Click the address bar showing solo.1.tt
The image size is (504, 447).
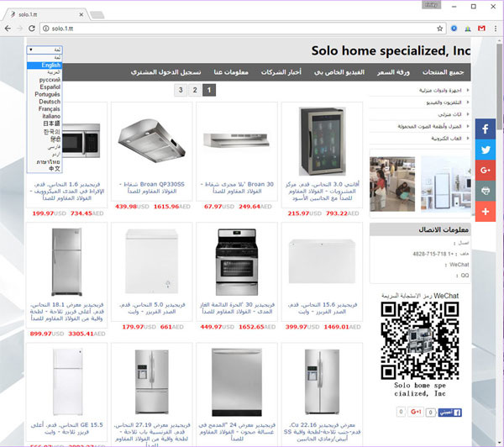243,29
